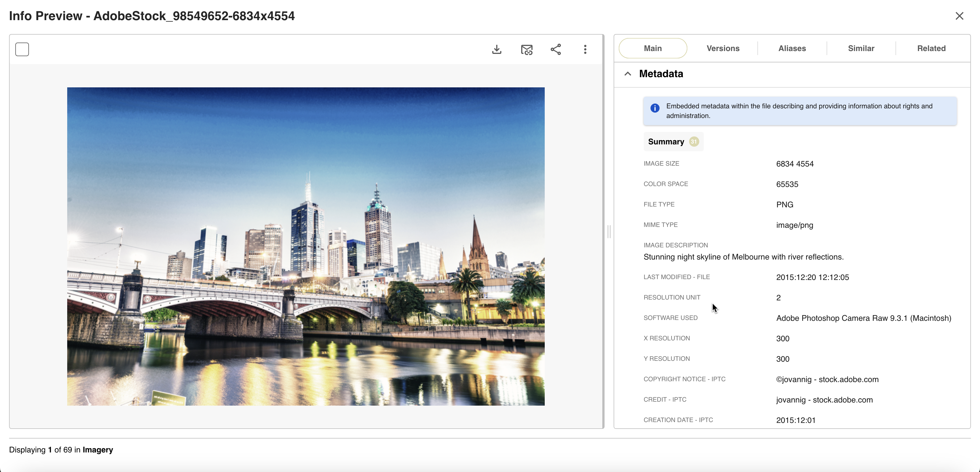Open the three-dot more options menu

585,49
